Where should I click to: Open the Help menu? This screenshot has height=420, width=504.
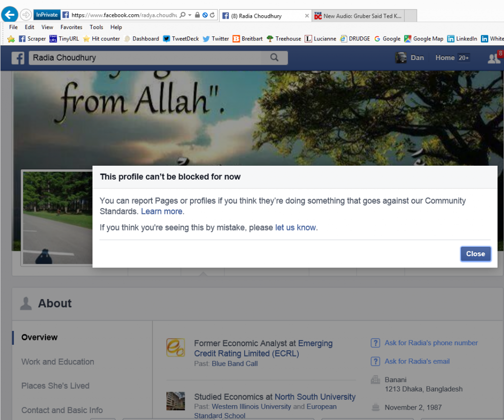click(116, 27)
